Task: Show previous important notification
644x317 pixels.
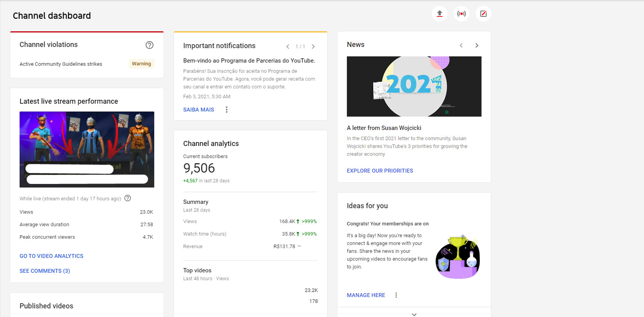Action: click(x=288, y=47)
